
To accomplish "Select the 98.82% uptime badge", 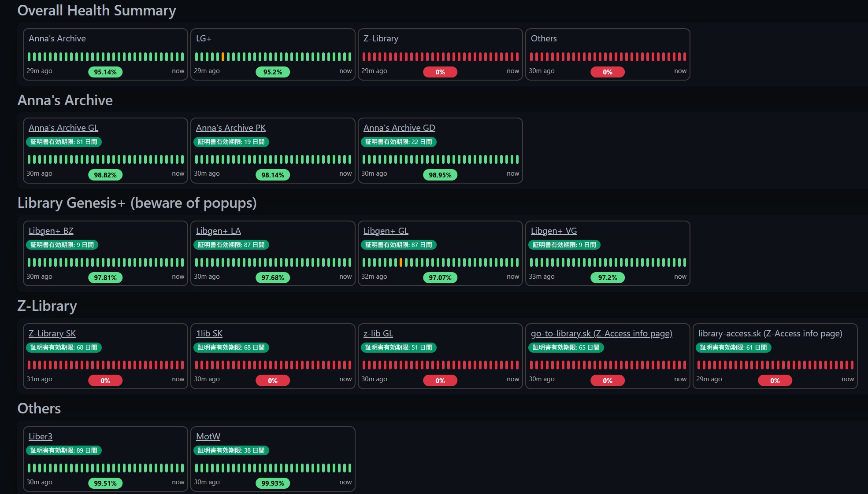I will click(x=105, y=175).
